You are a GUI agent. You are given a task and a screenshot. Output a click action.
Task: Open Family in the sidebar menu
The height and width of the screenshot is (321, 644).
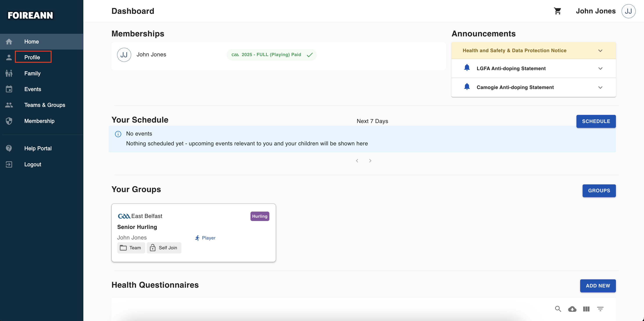(41, 73)
